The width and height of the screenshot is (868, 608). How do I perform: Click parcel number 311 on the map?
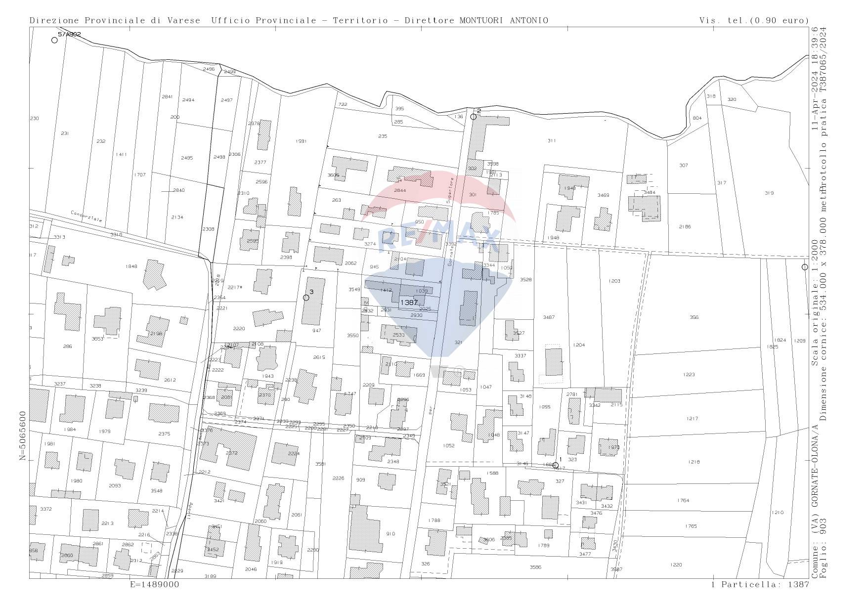pos(552,141)
